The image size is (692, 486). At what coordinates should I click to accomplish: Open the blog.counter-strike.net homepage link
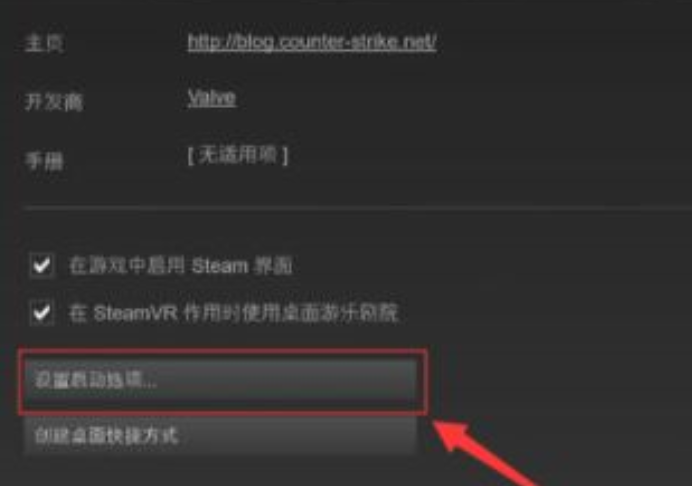coord(312,42)
